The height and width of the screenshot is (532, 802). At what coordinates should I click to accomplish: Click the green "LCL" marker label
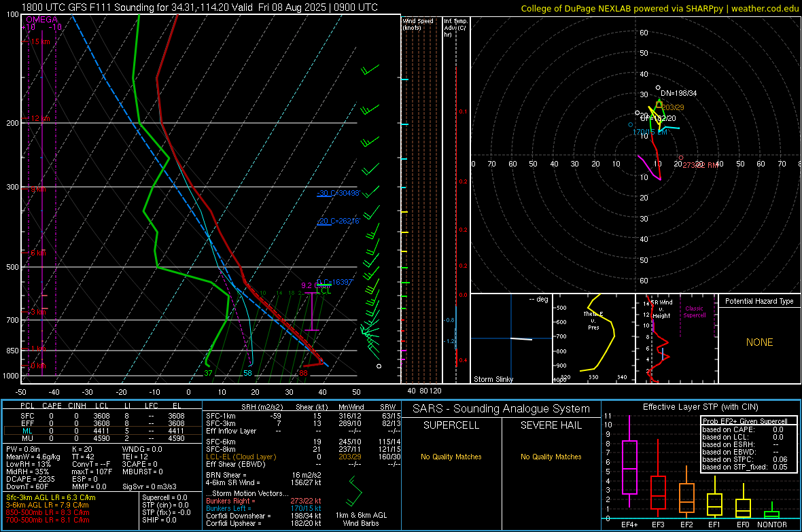click(324, 291)
